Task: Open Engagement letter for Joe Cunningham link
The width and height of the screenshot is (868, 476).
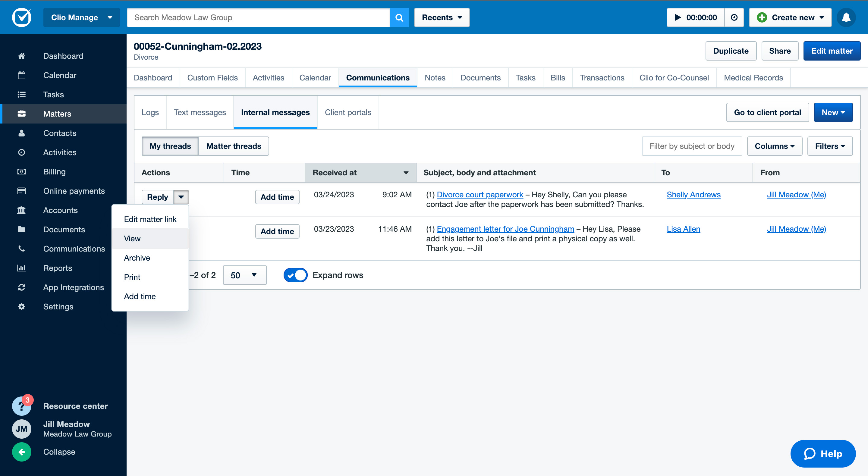Action: coord(505,229)
